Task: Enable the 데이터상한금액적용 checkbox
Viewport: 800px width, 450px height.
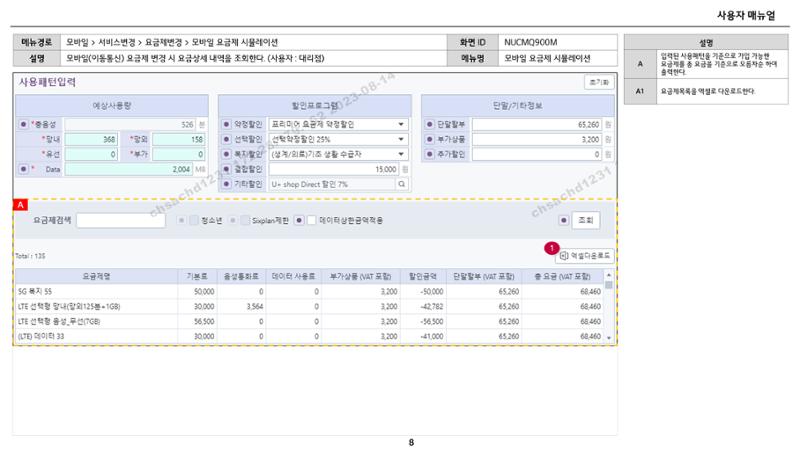Action: click(312, 220)
